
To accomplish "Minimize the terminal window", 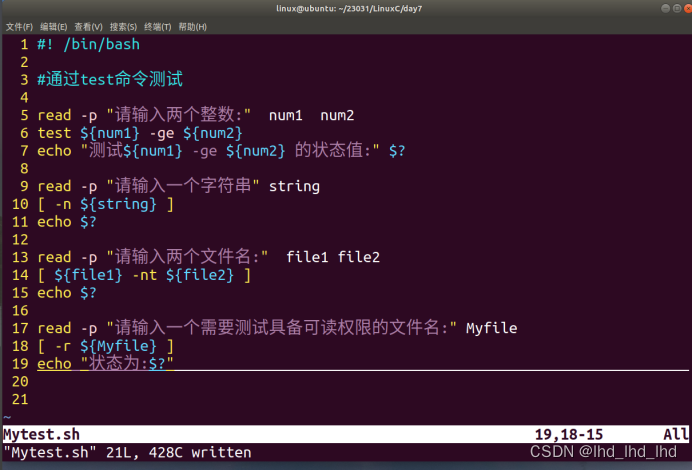I will (665, 8).
